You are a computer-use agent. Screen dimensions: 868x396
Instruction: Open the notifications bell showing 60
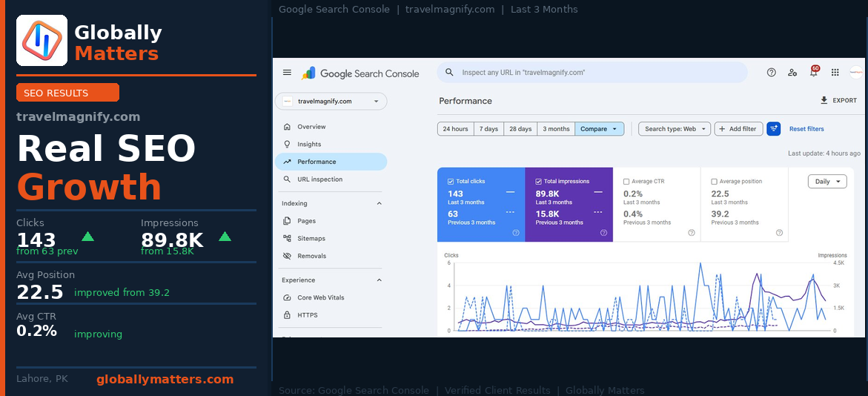814,72
